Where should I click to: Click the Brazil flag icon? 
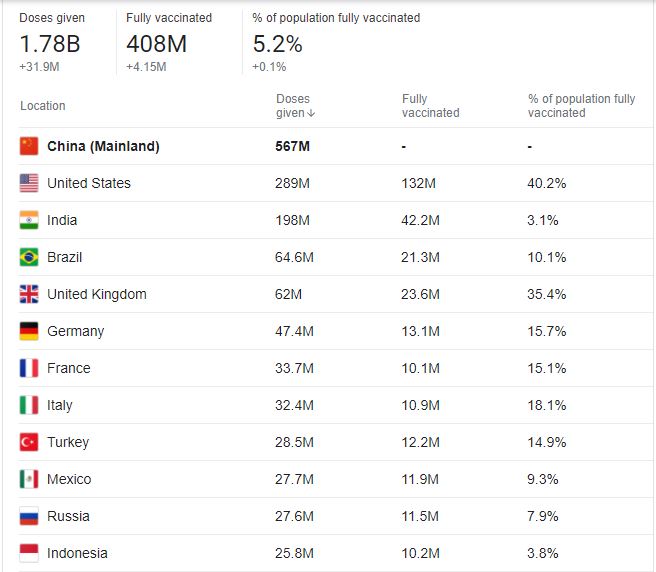tap(29, 257)
